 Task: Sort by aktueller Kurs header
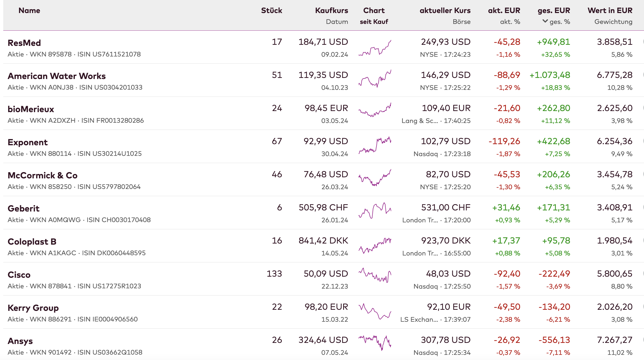[x=445, y=10]
